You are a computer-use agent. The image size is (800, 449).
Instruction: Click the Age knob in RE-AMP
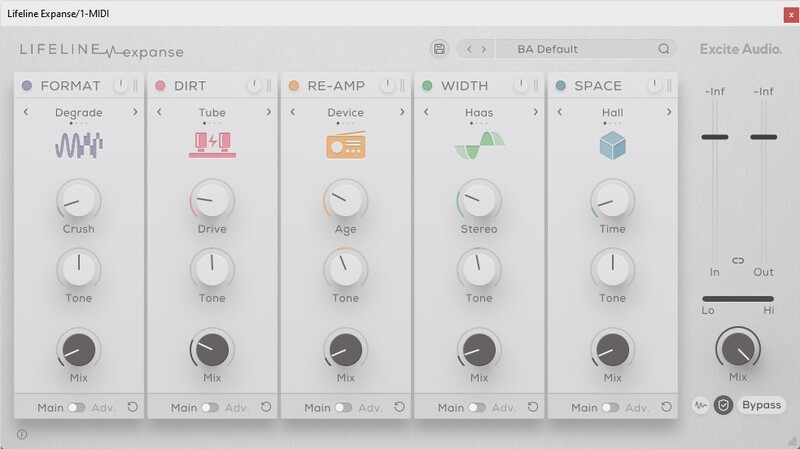(x=346, y=200)
